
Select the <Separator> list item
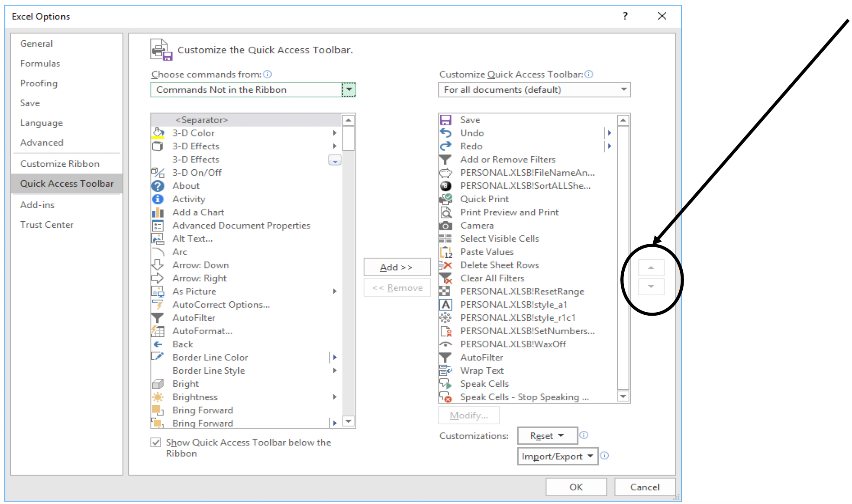coord(246,120)
